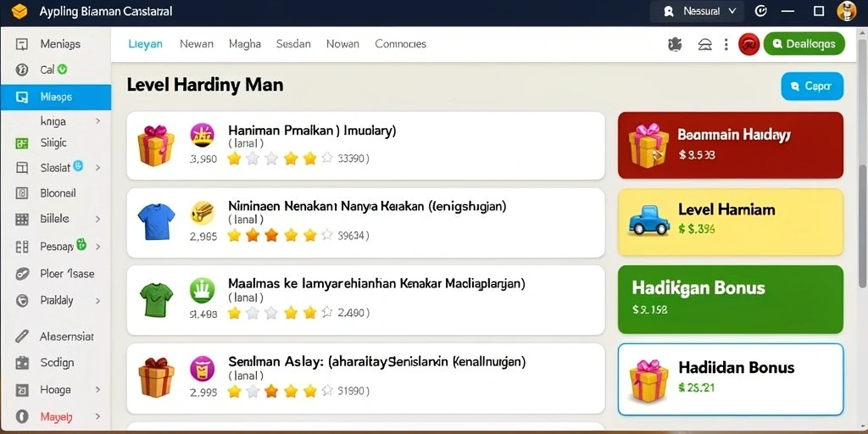Click the purple badge on Senilman Aslay row

point(202,368)
